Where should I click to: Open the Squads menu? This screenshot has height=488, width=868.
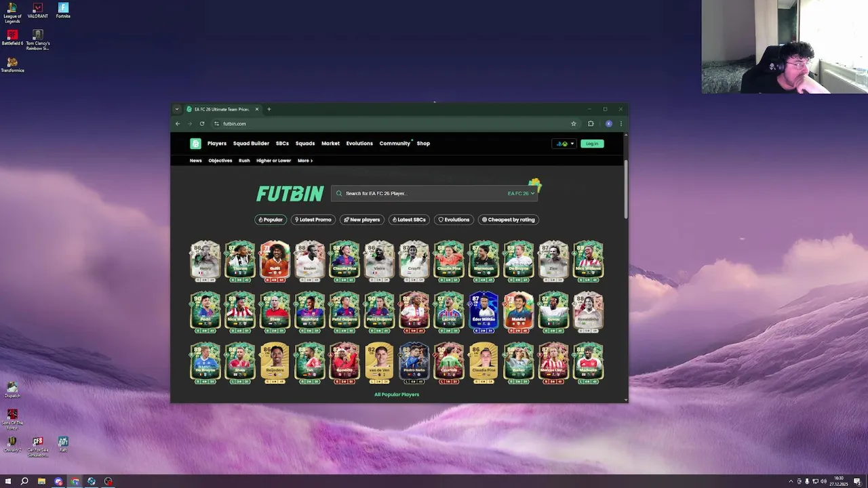pyautogui.click(x=305, y=143)
